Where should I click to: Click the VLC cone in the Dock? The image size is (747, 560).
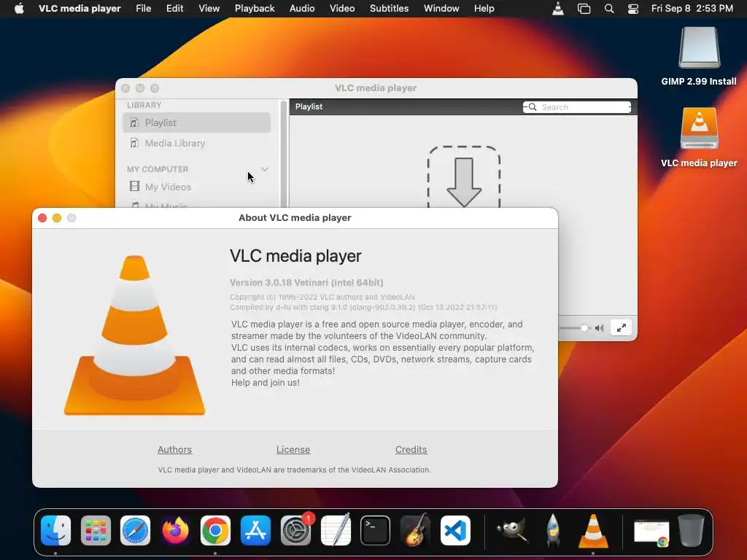click(x=593, y=530)
